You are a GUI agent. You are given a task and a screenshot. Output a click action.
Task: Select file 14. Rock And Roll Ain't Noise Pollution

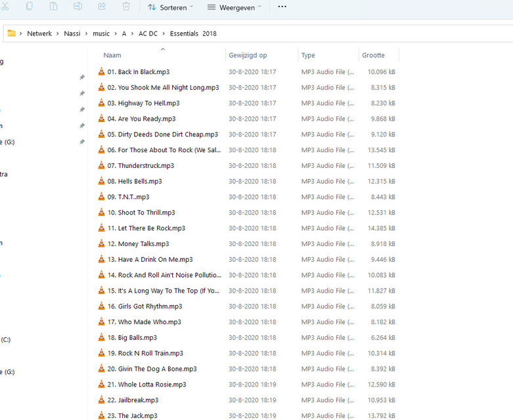164,275
